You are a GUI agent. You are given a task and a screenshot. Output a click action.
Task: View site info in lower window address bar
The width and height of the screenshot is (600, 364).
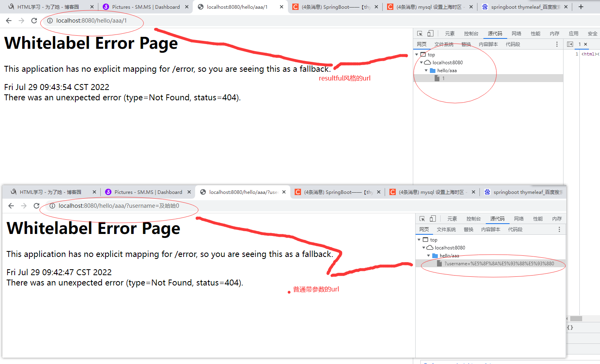(x=52, y=206)
